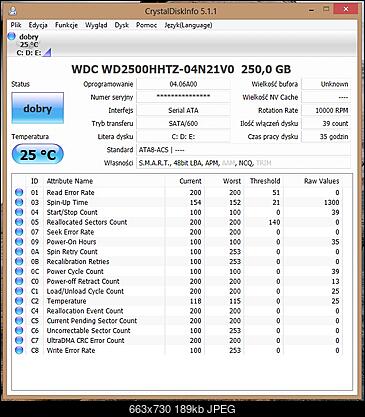This screenshot has width=365, height=417.
Task: Close the CrystalDiskInfo window
Action: point(346,9)
